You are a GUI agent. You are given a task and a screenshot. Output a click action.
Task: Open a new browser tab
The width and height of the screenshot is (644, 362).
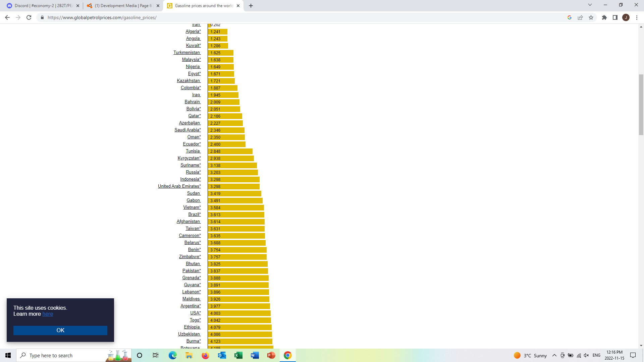(251, 6)
